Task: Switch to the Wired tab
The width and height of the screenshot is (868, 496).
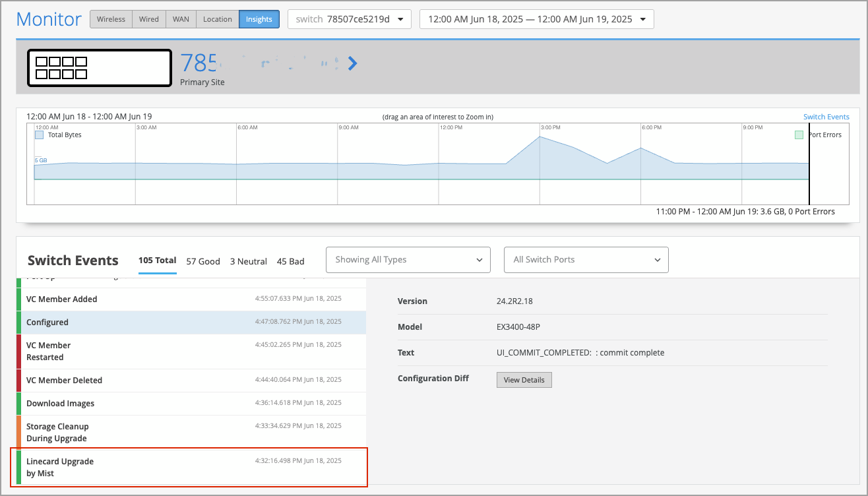Action: [x=148, y=19]
